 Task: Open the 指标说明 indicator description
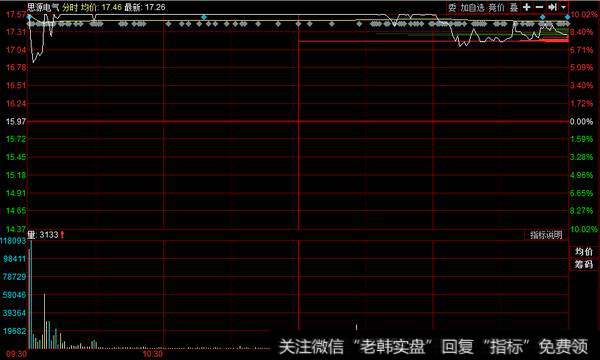[x=546, y=235]
